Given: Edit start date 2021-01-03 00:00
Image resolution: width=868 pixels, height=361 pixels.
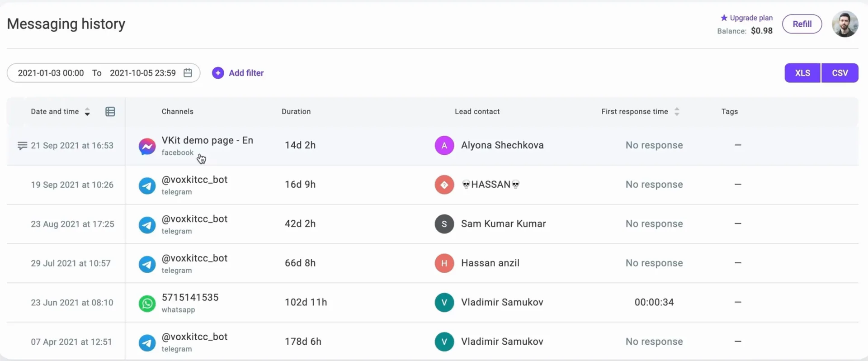Looking at the screenshot, I should tap(51, 73).
